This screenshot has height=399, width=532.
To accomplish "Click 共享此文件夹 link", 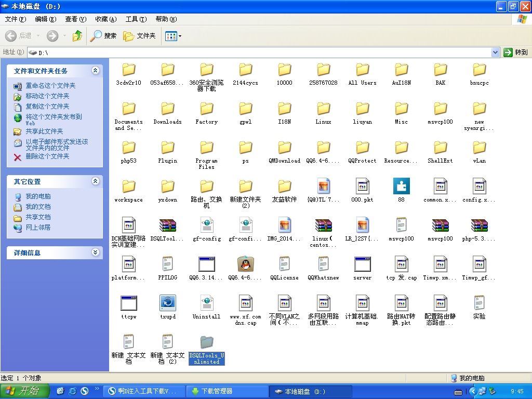I will [x=44, y=131].
